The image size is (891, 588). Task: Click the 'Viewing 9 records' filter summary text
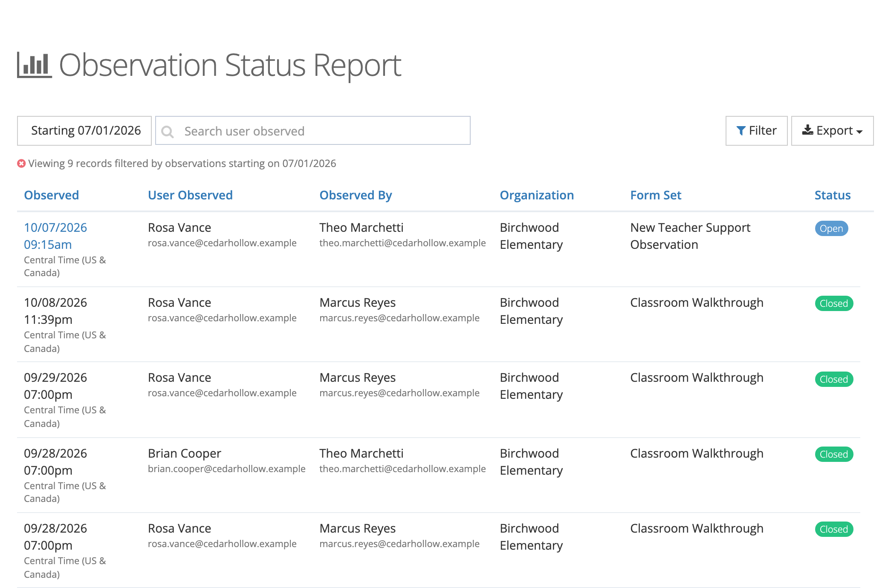tap(182, 164)
